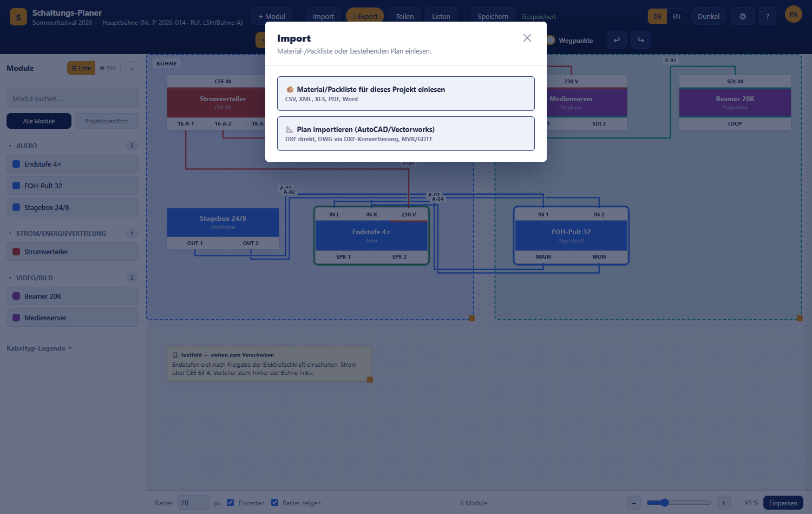Open help via the question mark icon

click(x=768, y=16)
